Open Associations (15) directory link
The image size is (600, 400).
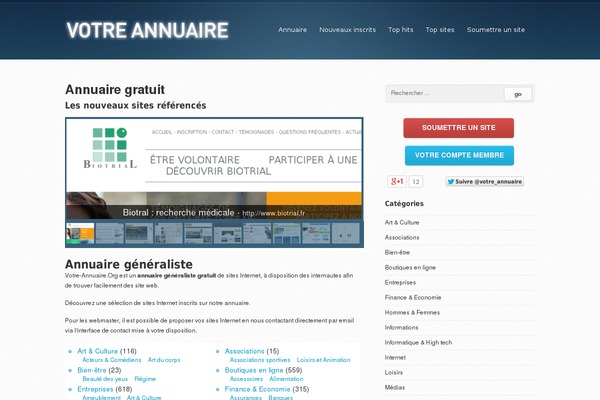245,351
